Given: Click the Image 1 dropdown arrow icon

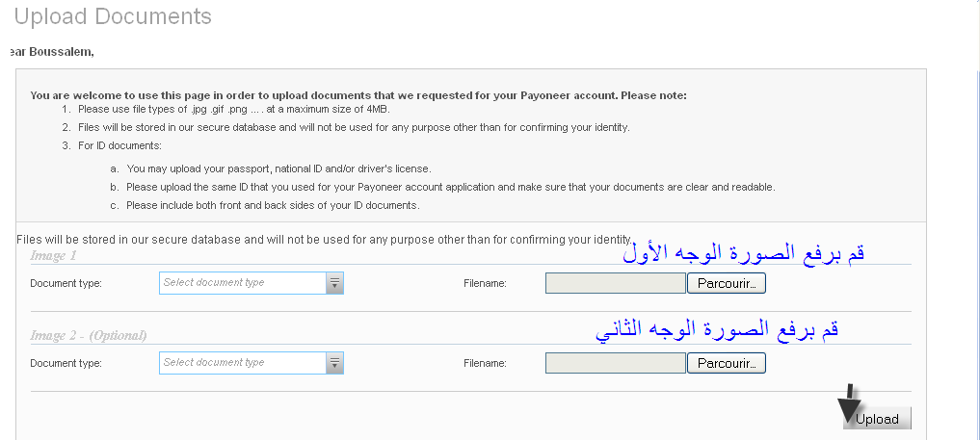Looking at the screenshot, I should [334, 283].
